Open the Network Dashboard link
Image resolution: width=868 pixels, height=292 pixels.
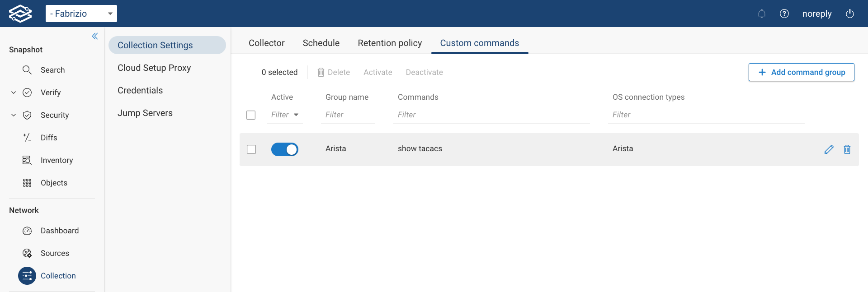click(x=60, y=231)
